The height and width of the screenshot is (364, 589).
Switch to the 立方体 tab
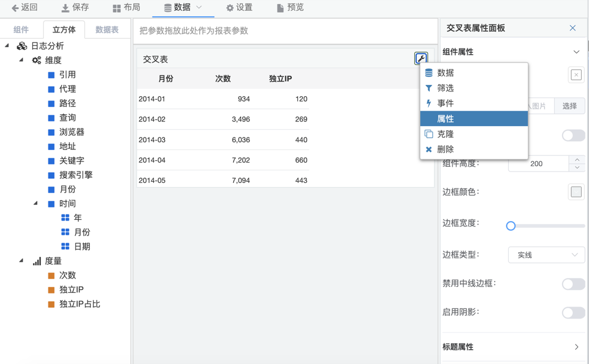click(x=64, y=30)
